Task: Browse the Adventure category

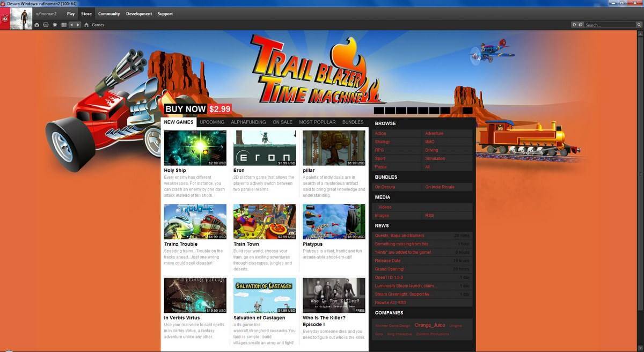Action: coord(434,133)
